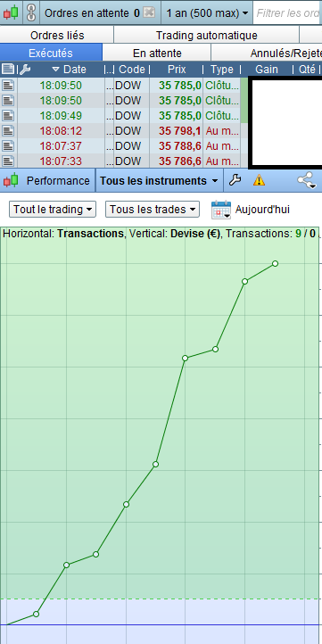Click the candlestick icon beside Ordres en attente
This screenshot has width=322, height=644.
click(11, 12)
